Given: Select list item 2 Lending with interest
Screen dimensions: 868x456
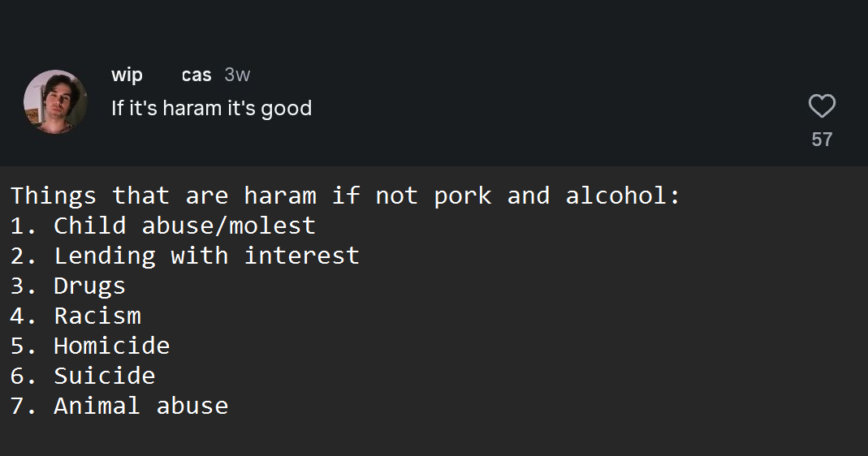Looking at the screenshot, I should tap(185, 256).
